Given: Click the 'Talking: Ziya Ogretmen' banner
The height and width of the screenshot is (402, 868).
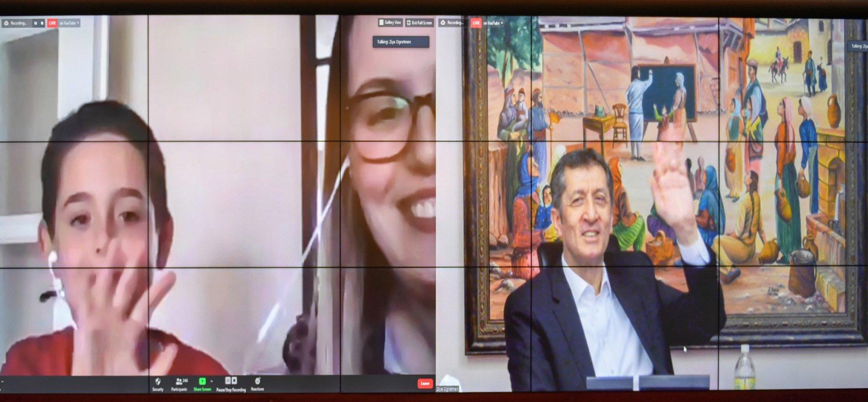Looking at the screenshot, I should tap(401, 42).
